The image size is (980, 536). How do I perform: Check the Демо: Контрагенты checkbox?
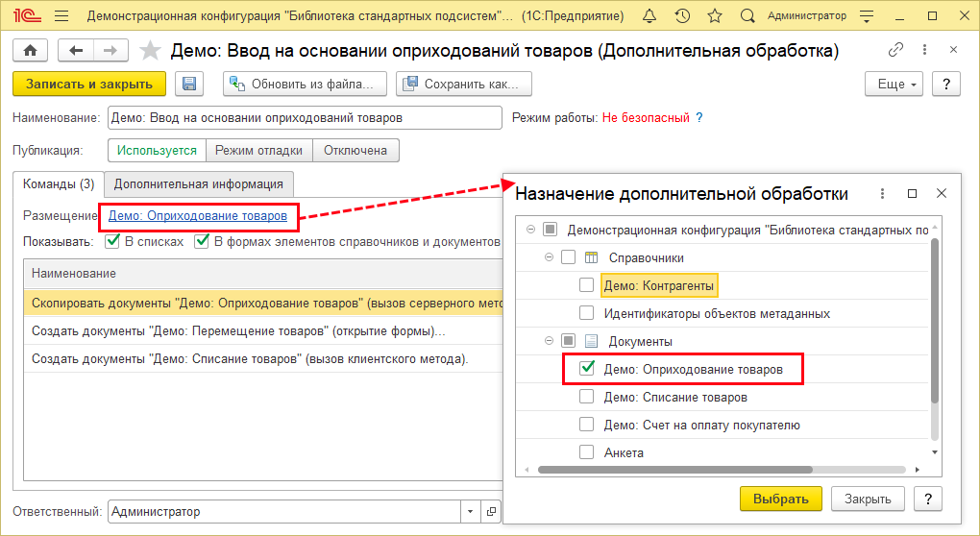tap(586, 285)
